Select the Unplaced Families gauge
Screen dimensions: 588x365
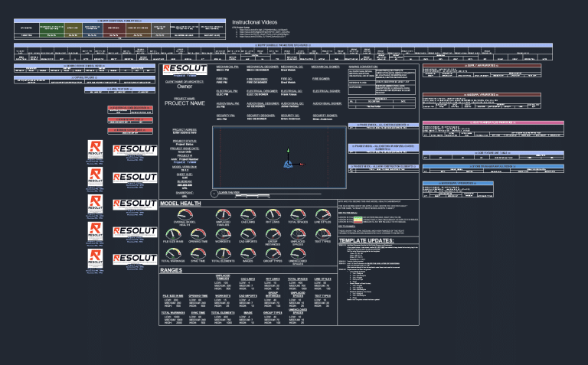click(223, 213)
